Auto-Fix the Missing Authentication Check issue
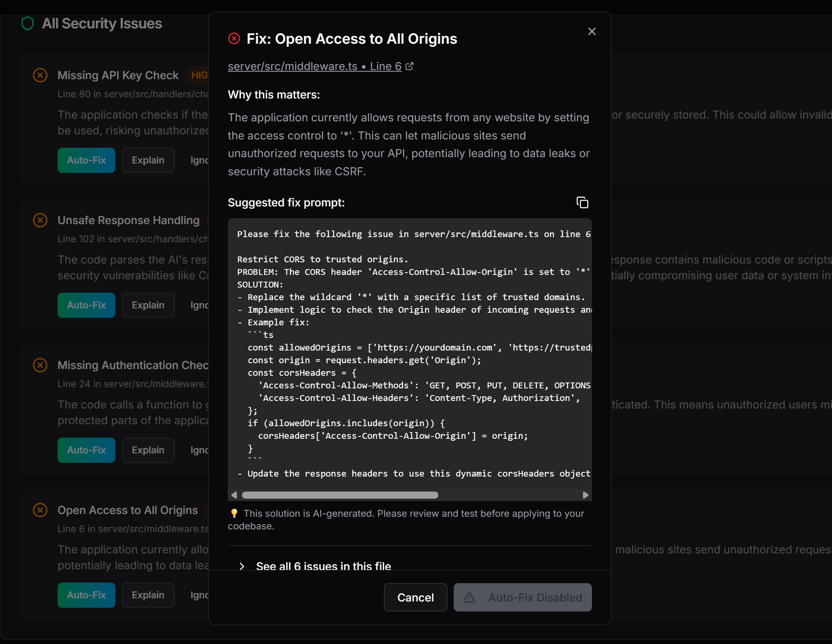Image resolution: width=832 pixels, height=644 pixels. 86,450
